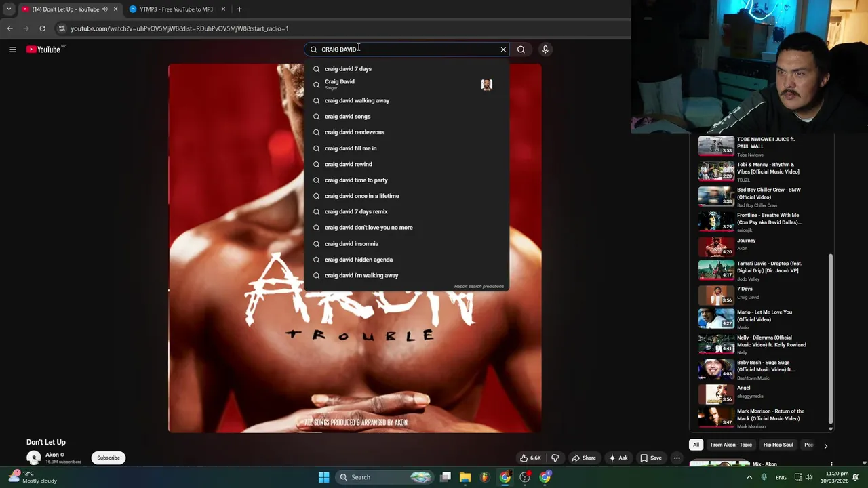Pick suggestion 'craig david time to party'
The width and height of the screenshot is (868, 488).
pos(407,180)
